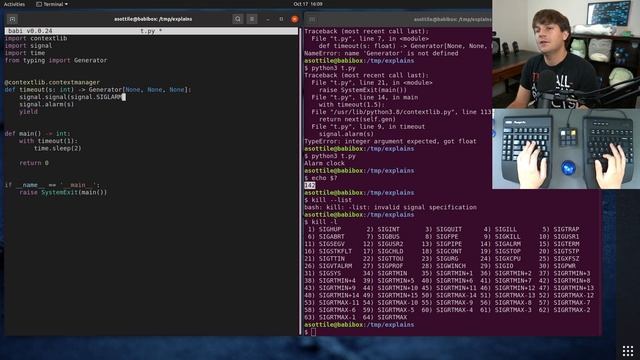
Task: Open new tab icon in right terminal window
Action: [312, 19]
